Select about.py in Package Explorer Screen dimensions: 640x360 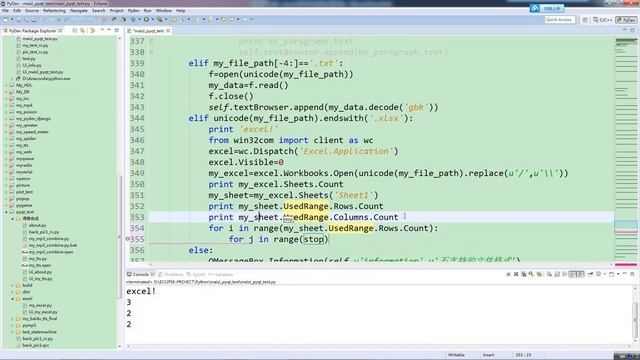pyautogui.click(x=37, y=225)
